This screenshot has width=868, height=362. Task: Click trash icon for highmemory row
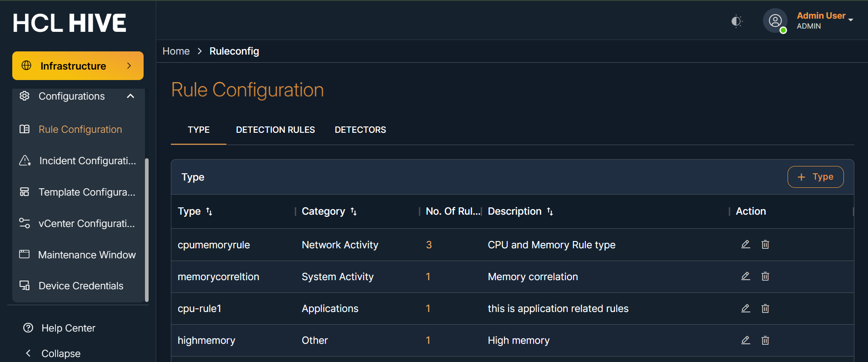pos(765,340)
